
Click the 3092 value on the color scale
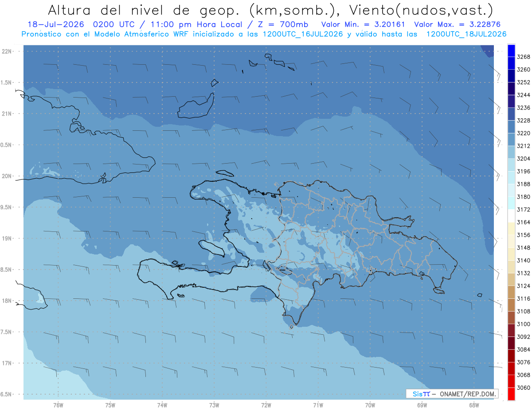[x=524, y=337]
